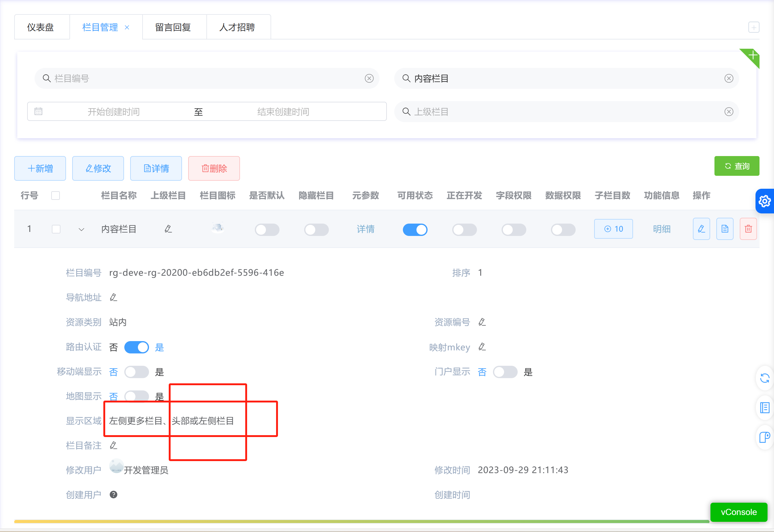
Task: Click the row red trash delete button
Action: point(748,229)
